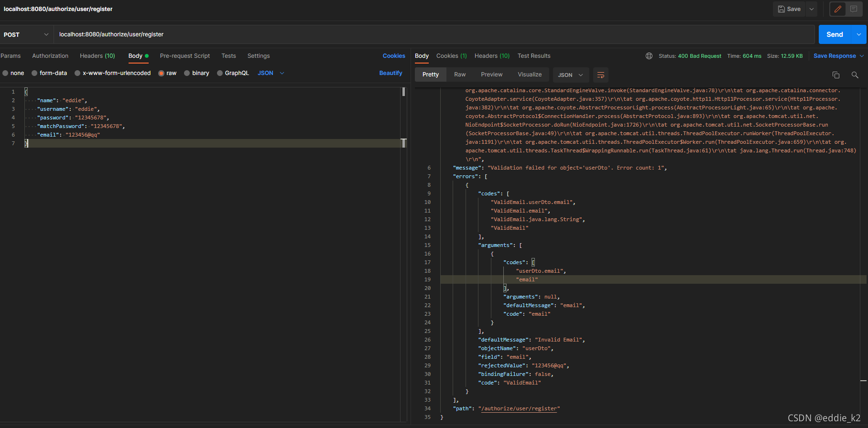The height and width of the screenshot is (428, 868).
Task: Open the Save options dropdown arrow
Action: [x=812, y=9]
